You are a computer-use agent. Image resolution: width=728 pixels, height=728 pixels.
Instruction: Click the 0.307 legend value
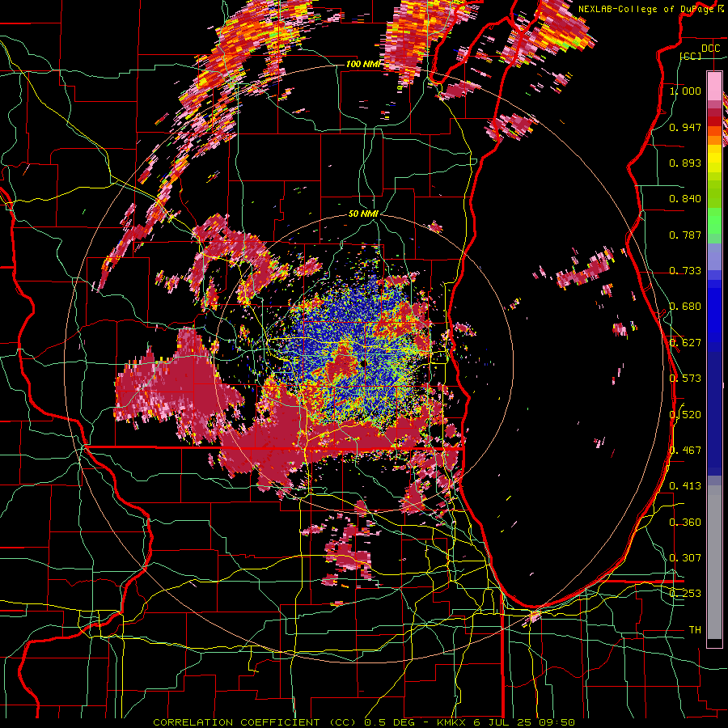(685, 558)
